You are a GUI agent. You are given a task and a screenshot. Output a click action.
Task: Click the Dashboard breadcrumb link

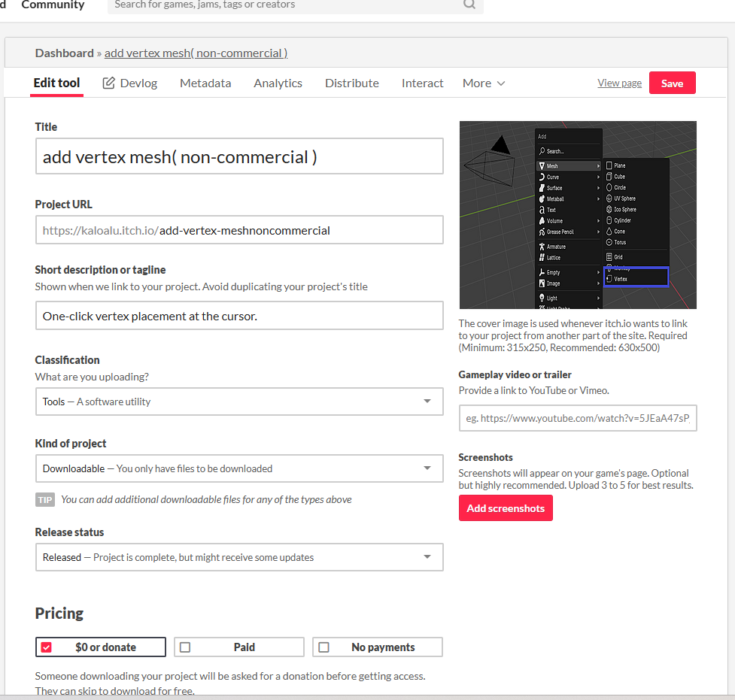pyautogui.click(x=64, y=53)
